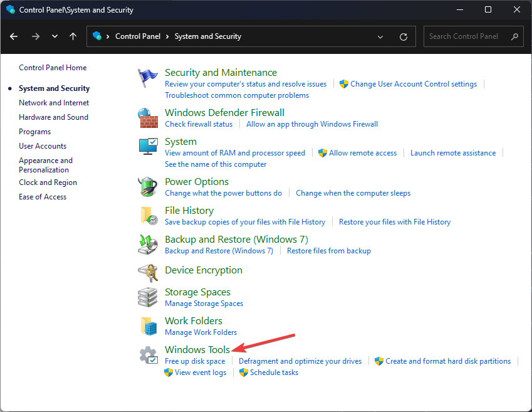Click the Work Folders icon
532x412 pixels.
click(x=149, y=326)
